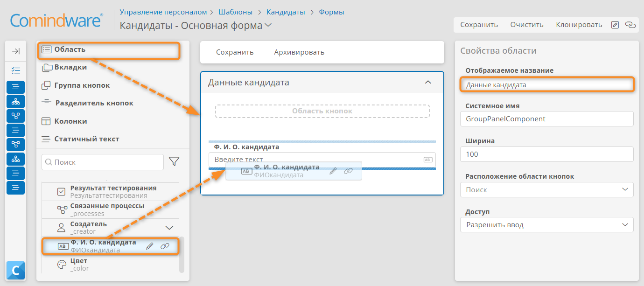This screenshot has width=644, height=286.
Task: Click the pencil edit icon in the top toolbar
Action: pyautogui.click(x=615, y=25)
